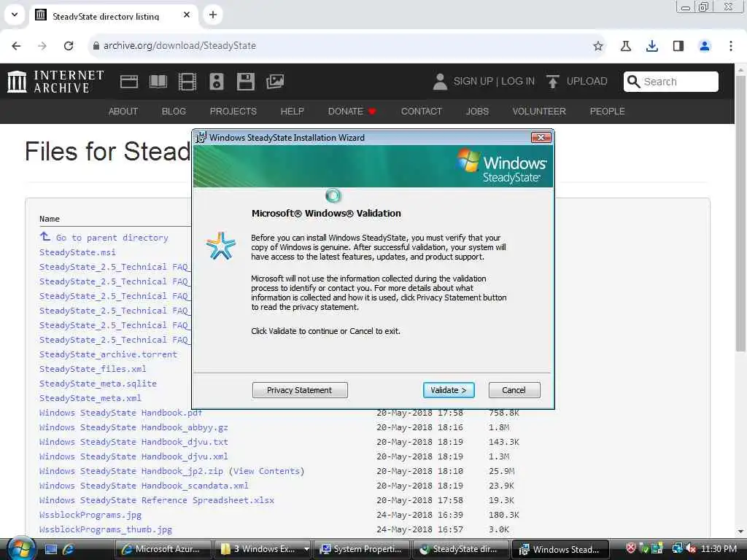
Task: Expand the 3 Windows Explorer taskbar group arrow
Action: tap(306, 549)
